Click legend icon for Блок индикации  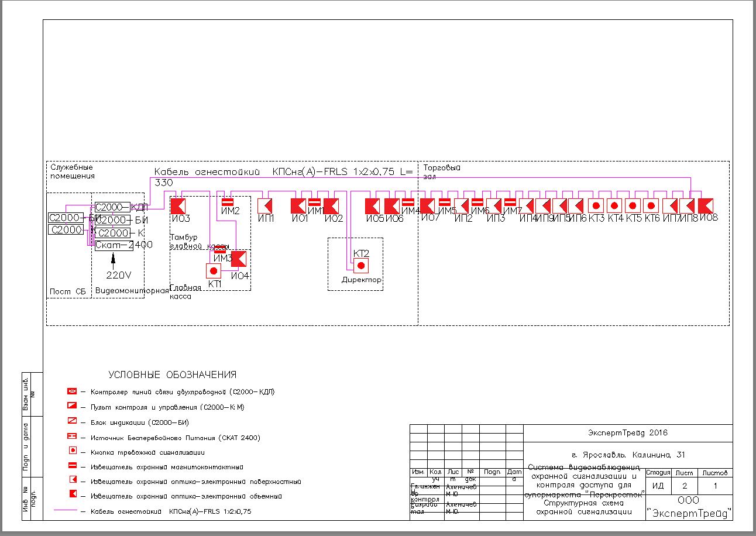73,421
